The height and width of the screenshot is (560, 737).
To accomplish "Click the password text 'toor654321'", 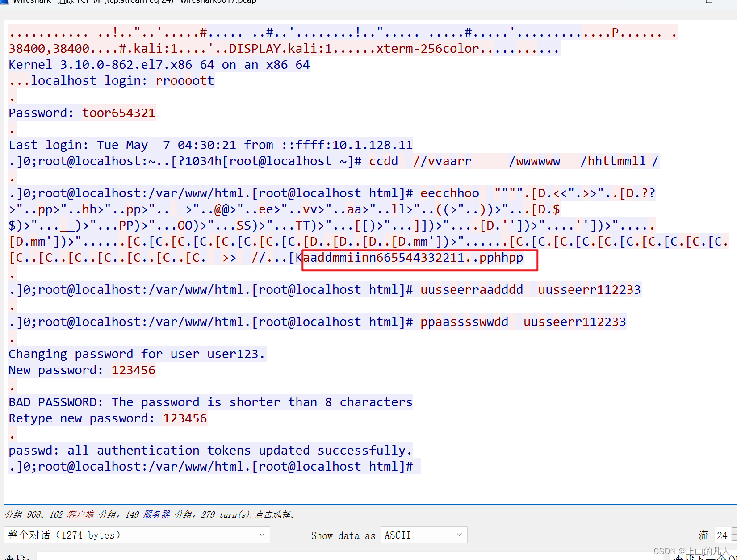I will (x=118, y=113).
